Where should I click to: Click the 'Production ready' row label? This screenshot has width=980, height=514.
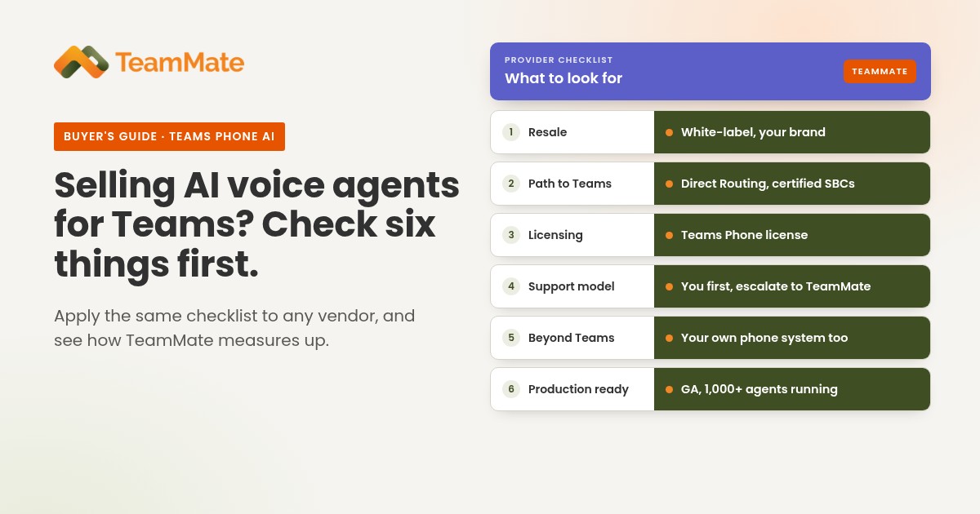point(578,389)
